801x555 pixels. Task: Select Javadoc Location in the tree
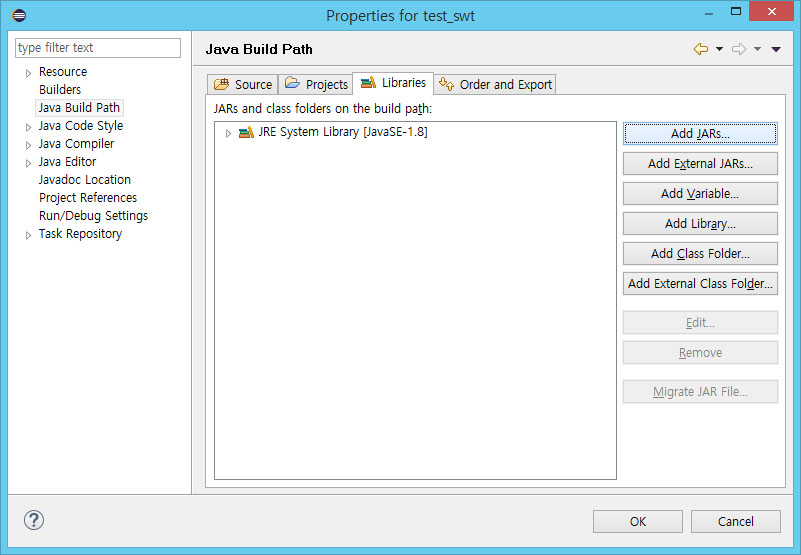point(84,180)
